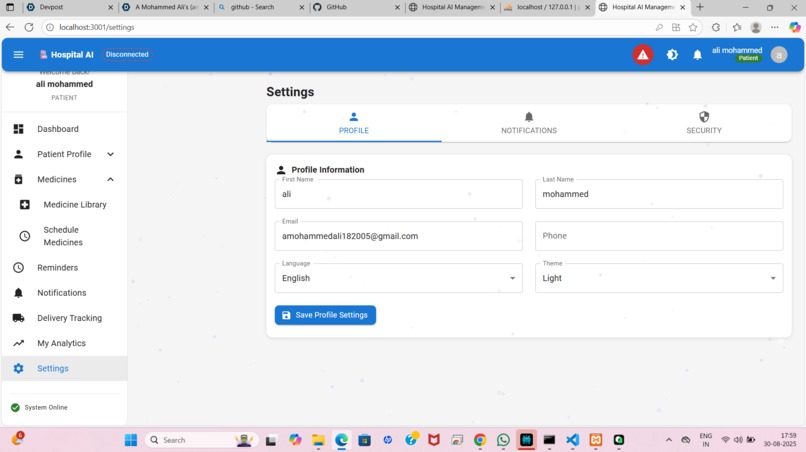Expand the Patient Profile chevron
806x452 pixels.
tap(111, 154)
